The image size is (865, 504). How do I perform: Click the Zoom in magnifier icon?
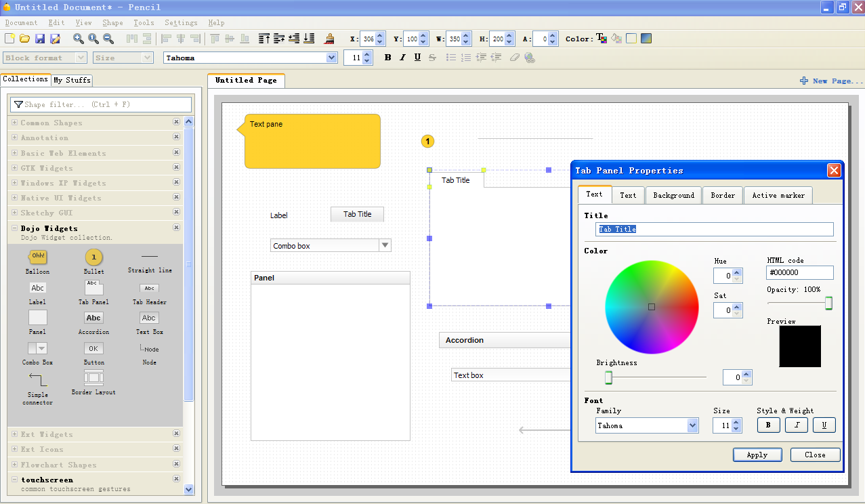click(79, 39)
